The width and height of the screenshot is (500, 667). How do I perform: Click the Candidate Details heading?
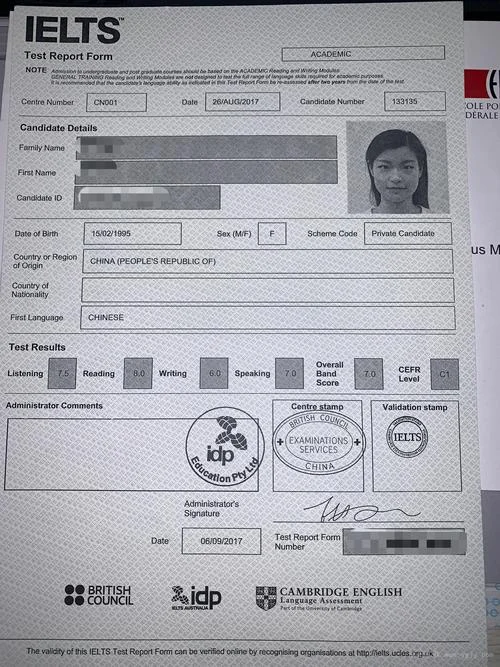[59, 128]
